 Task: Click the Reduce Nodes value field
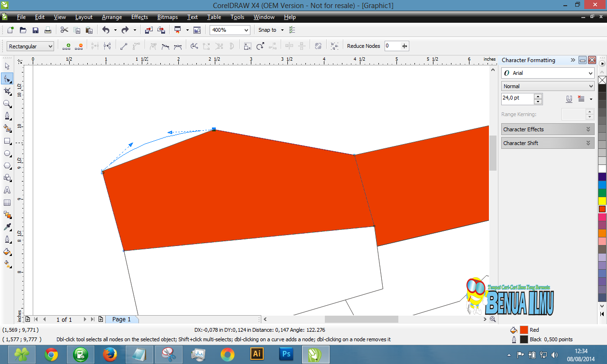coord(393,46)
